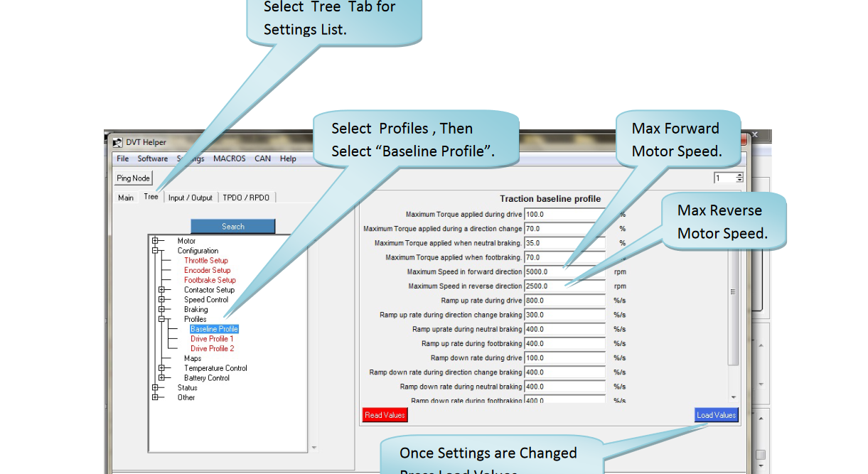Open the CAN menu
The width and height of the screenshot is (868, 474).
(x=262, y=158)
